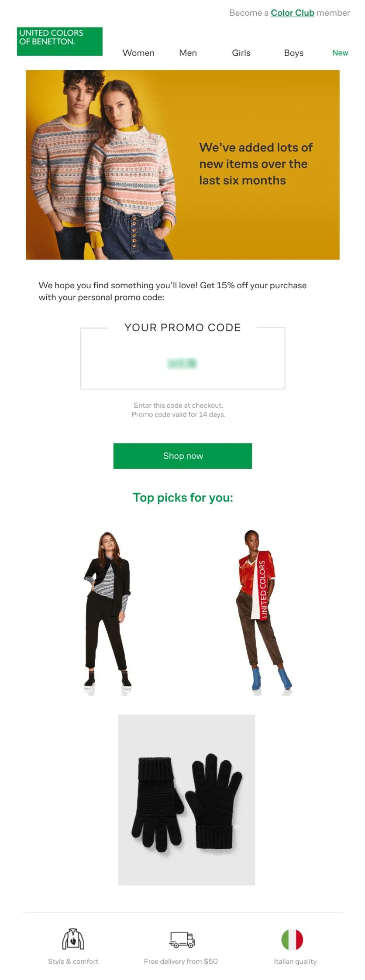Screen dimensions: 365x980
Task: Open the Women menu item
Action: (x=138, y=53)
